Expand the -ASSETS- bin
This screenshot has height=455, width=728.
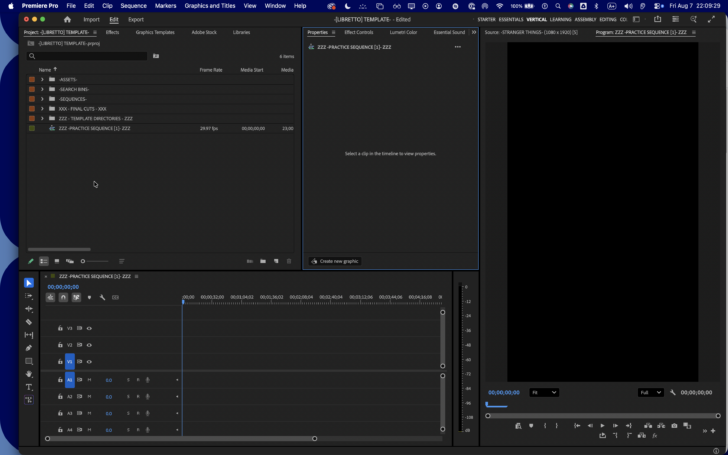click(x=42, y=79)
